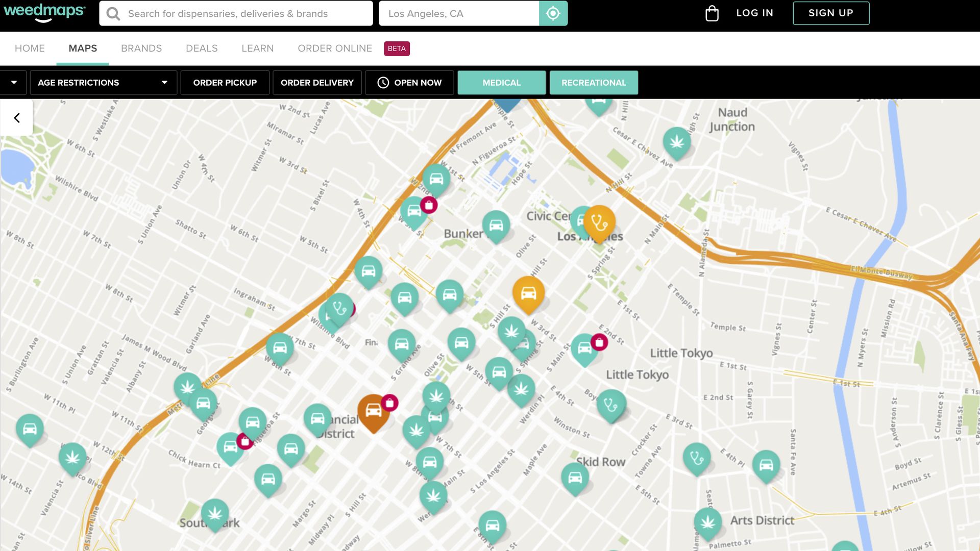Open the Deals tab

[x=202, y=48]
